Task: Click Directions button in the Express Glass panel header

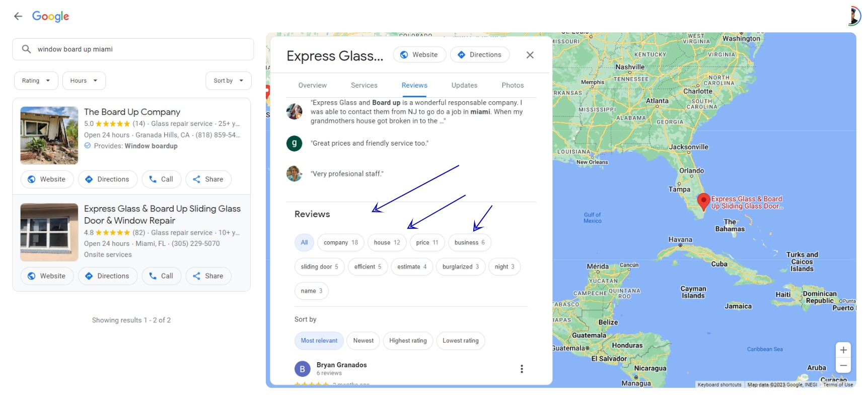Action: [480, 55]
